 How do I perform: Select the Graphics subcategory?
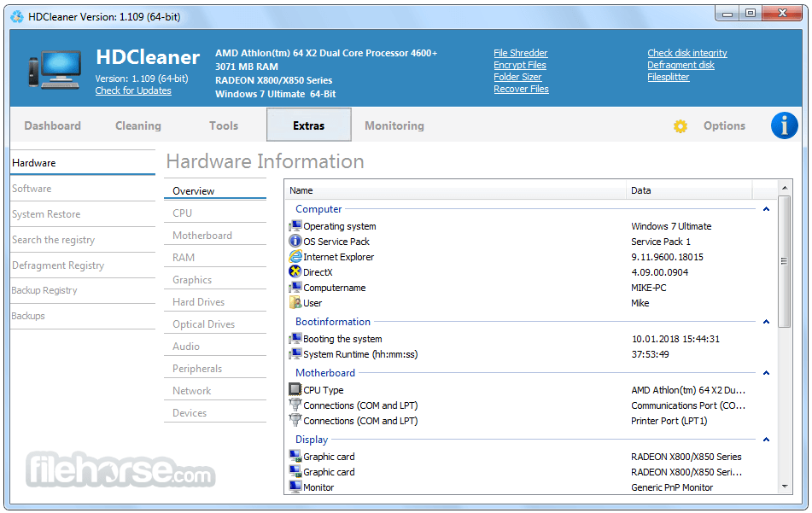pyautogui.click(x=215, y=279)
